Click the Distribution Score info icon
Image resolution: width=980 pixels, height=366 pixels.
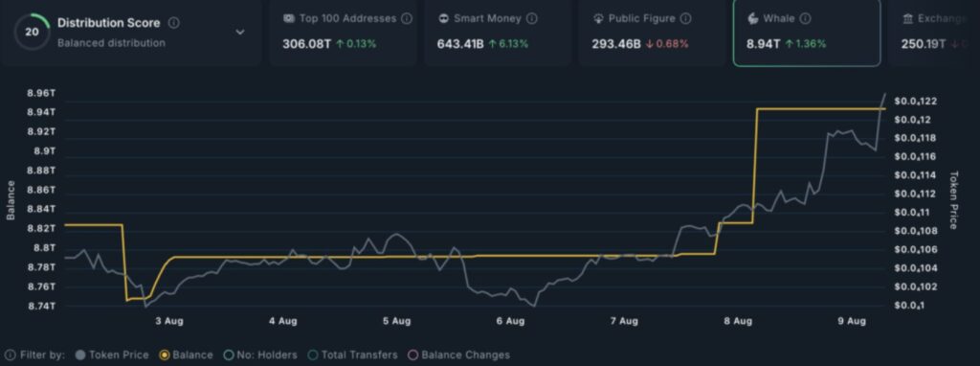click(x=174, y=23)
